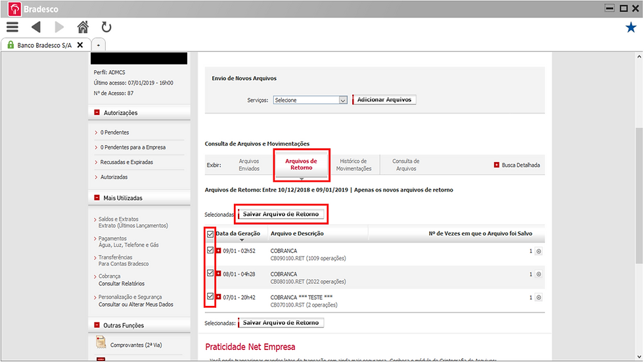Image resolution: width=644 pixels, height=363 pixels.
Task: Open Recusadas e Expiradas link
Action: tap(126, 162)
